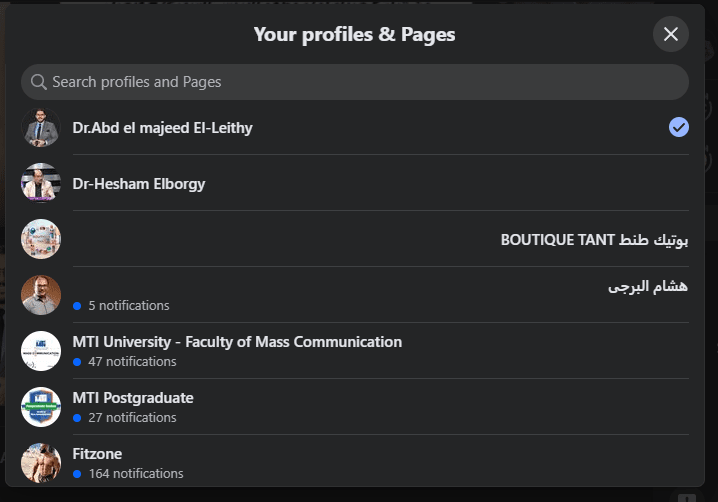Select MTI Postgraduate page
The width and height of the screenshot is (718, 502).
coord(133,398)
